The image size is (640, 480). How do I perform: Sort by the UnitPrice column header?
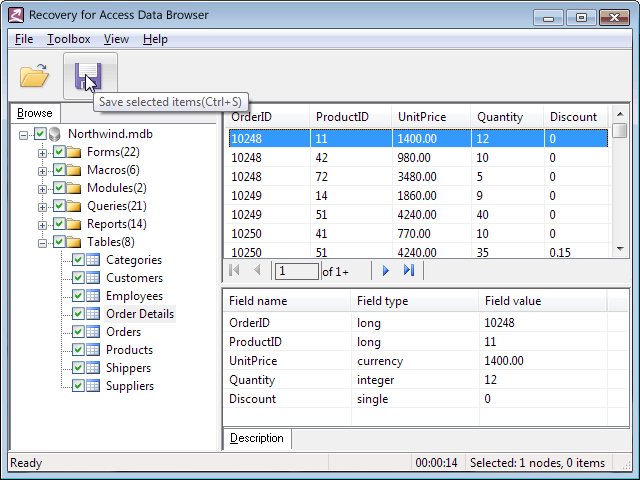421,117
